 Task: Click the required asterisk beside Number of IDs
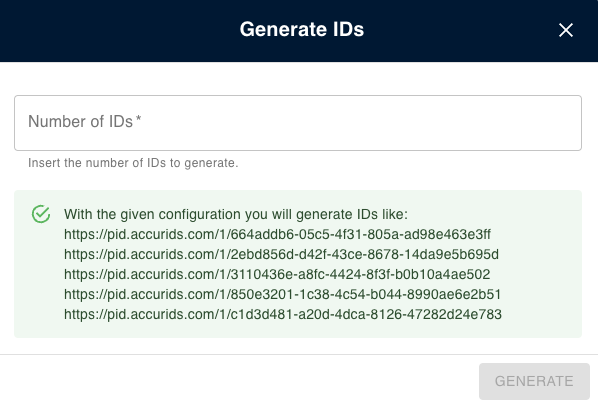point(138,119)
